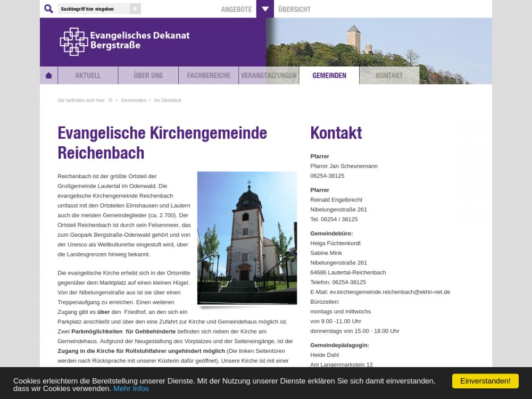This screenshot has width=532, height=399.
Task: Go to the Über uns tab
Action: [x=148, y=76]
